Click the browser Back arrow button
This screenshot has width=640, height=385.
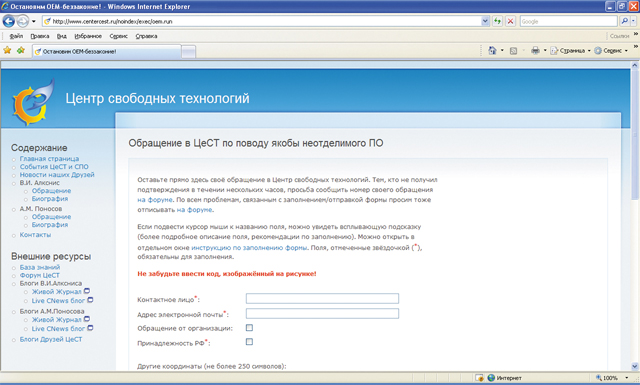coord(9,21)
